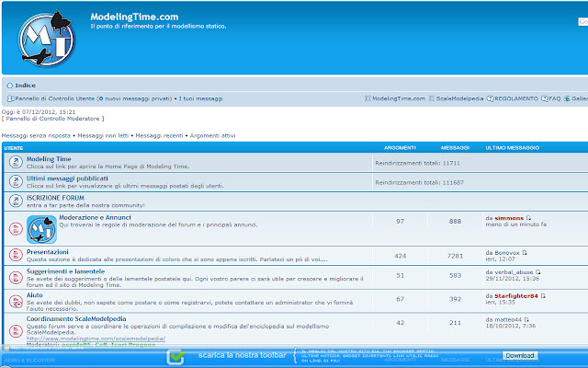Open Pannello di Controllo Moderatore
The width and height of the screenshot is (588, 368).
[53, 119]
